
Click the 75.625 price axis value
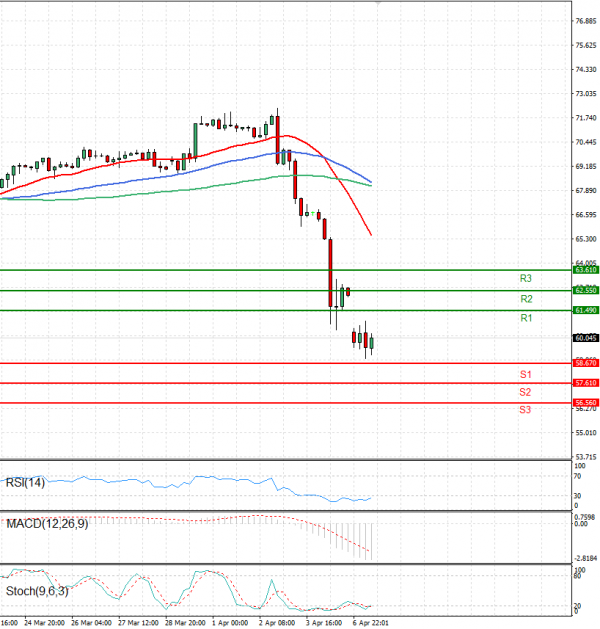[x=586, y=45]
